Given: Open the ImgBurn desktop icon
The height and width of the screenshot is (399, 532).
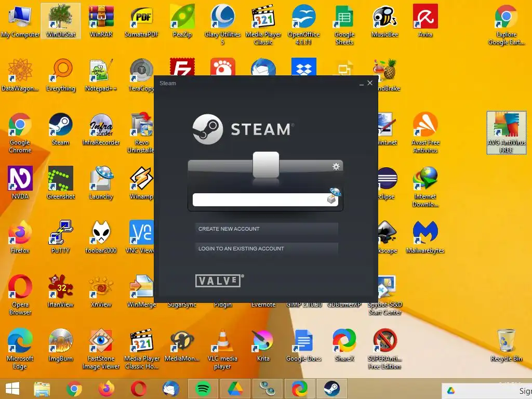Looking at the screenshot, I should [61, 345].
